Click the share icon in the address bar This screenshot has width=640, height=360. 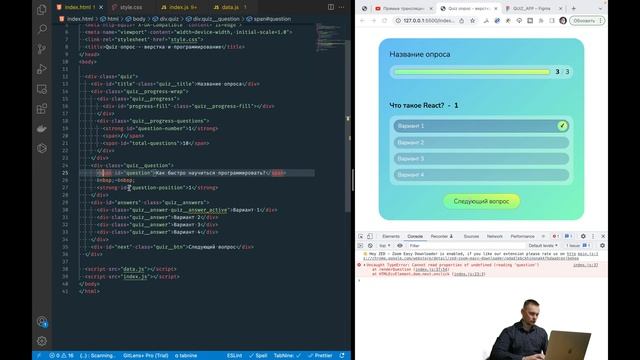point(461,20)
